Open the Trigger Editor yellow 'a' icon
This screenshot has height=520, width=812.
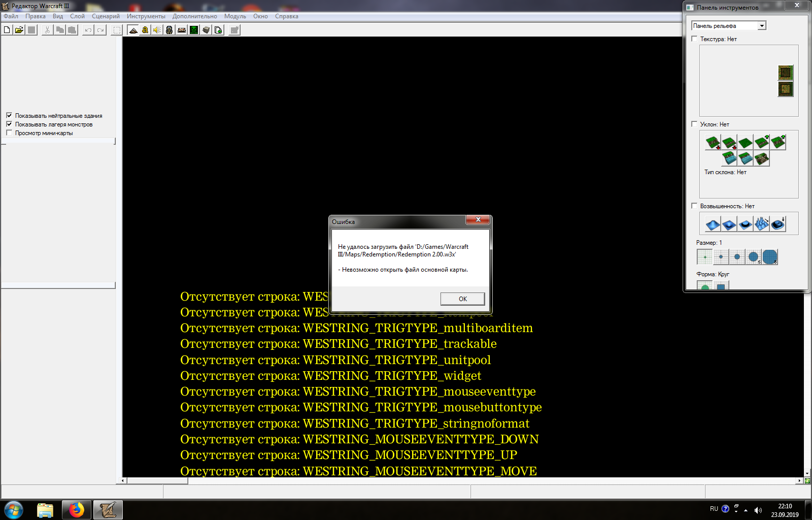(145, 30)
